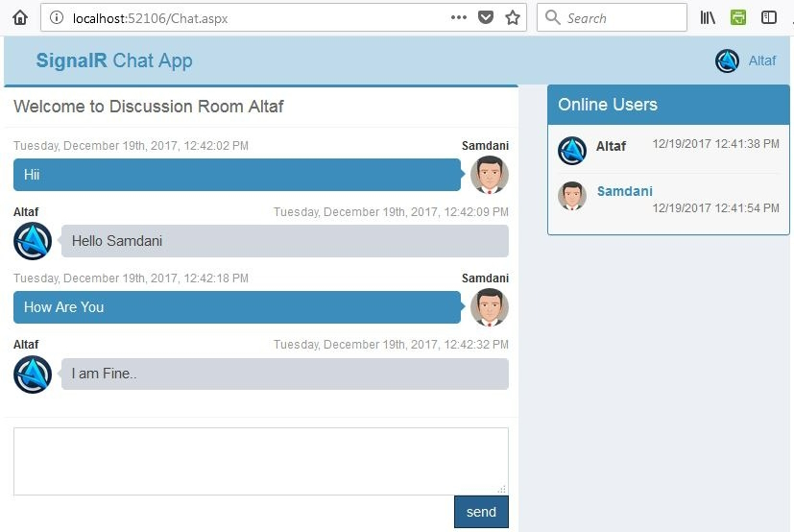Select Samdani in Online Users list
The height and width of the screenshot is (532, 794).
[624, 191]
